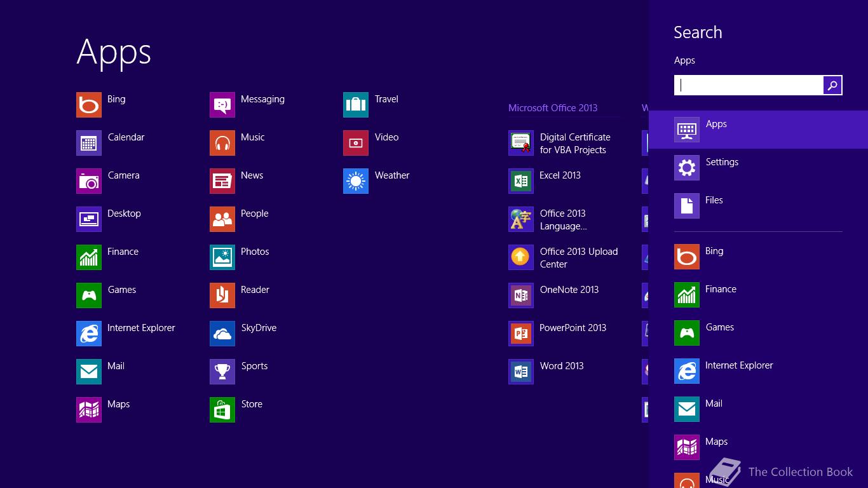Launch the Messaging app icon
This screenshot has width=868, height=488.
point(222,105)
